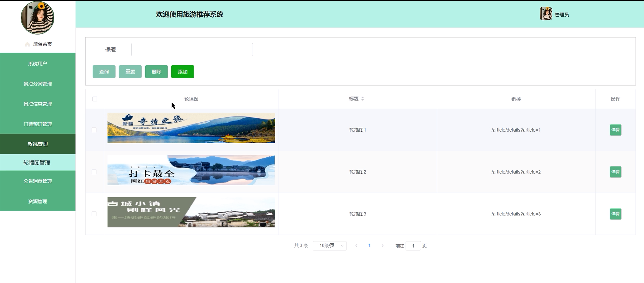644x283 pixels.
Task: Open the 打卡最全 carousel thumbnail
Action: click(x=191, y=170)
